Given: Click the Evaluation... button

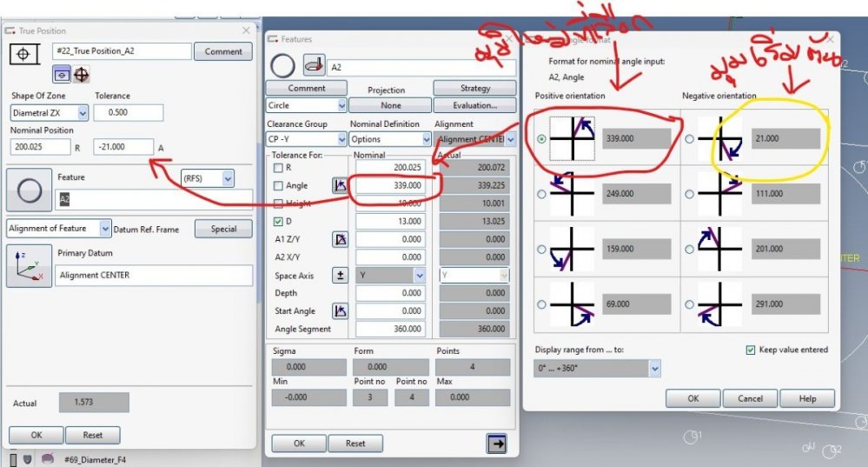Looking at the screenshot, I should [474, 105].
